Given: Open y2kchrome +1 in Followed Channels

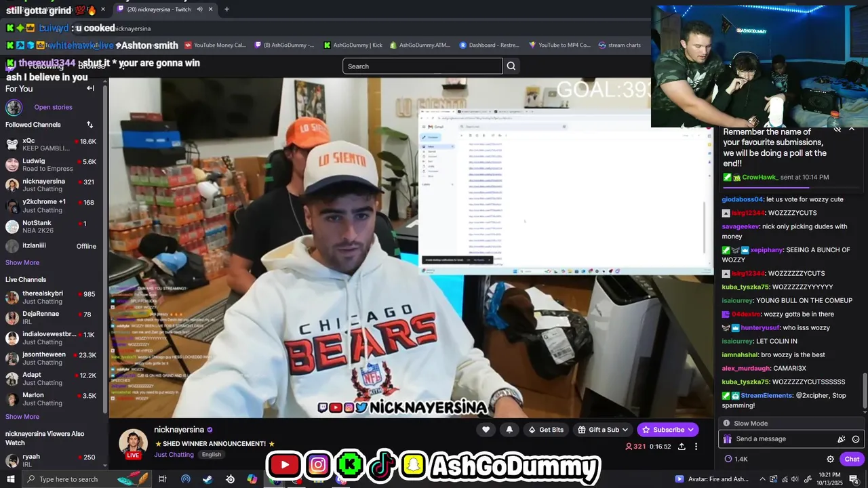Looking at the screenshot, I should coord(51,205).
